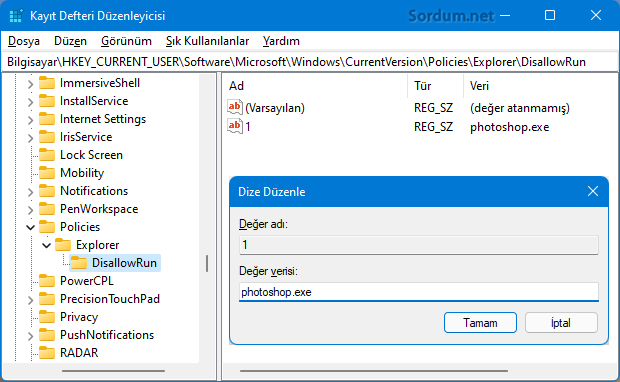
Task: Select the PowerCPL tree item
Action: (x=87, y=281)
